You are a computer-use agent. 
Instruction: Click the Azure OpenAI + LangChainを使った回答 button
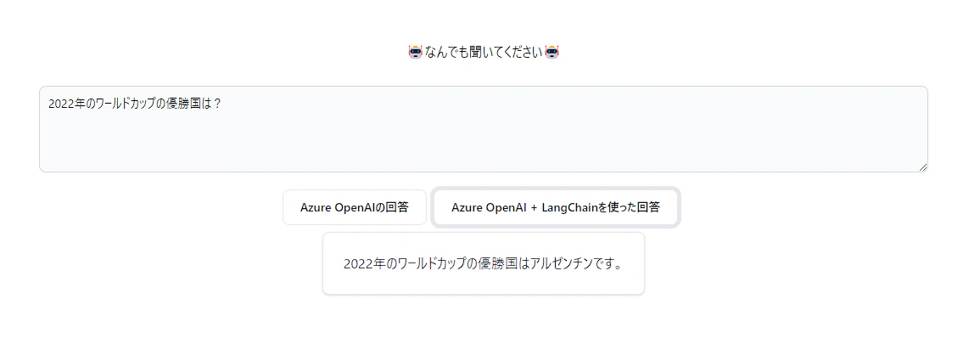556,207
